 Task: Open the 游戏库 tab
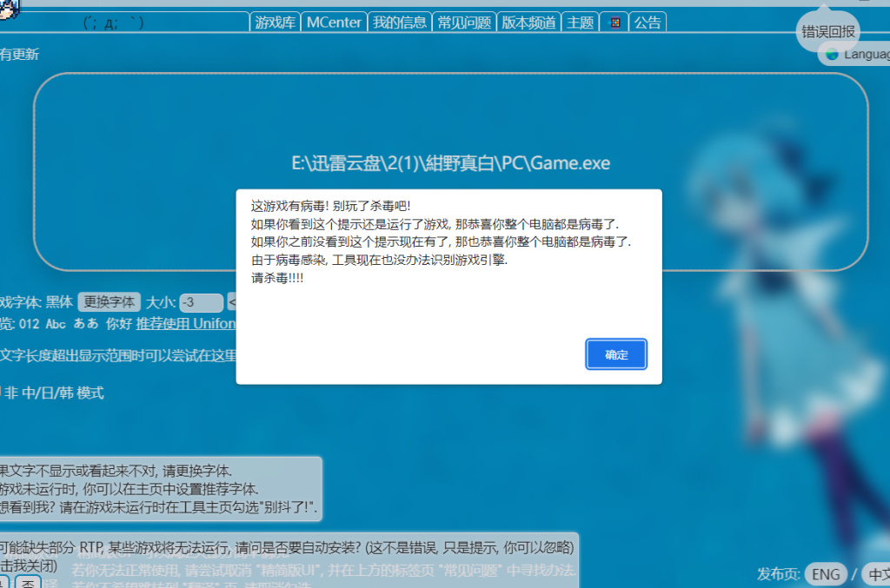click(x=275, y=23)
